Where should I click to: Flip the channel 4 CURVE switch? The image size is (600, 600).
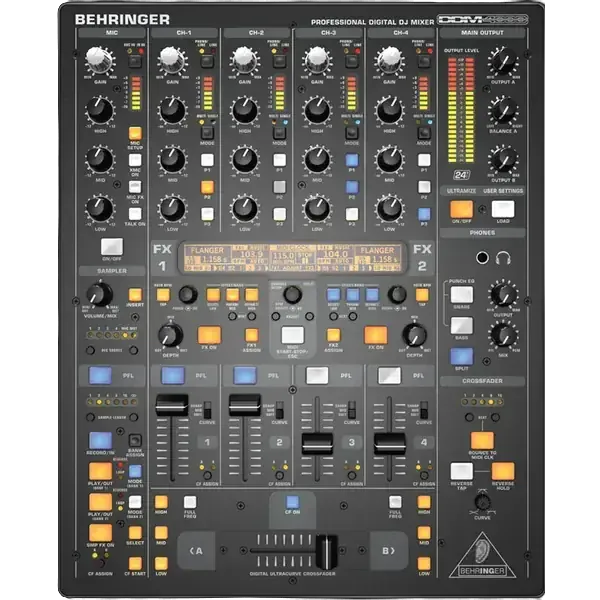click(x=424, y=410)
